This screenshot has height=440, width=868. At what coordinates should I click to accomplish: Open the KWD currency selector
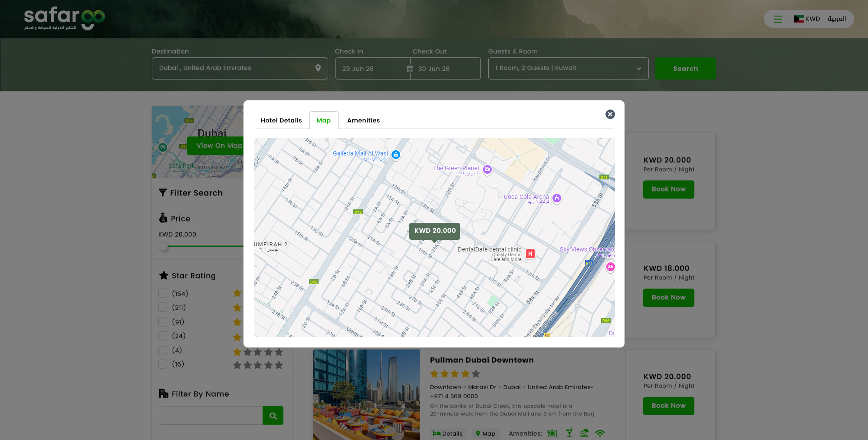(807, 19)
